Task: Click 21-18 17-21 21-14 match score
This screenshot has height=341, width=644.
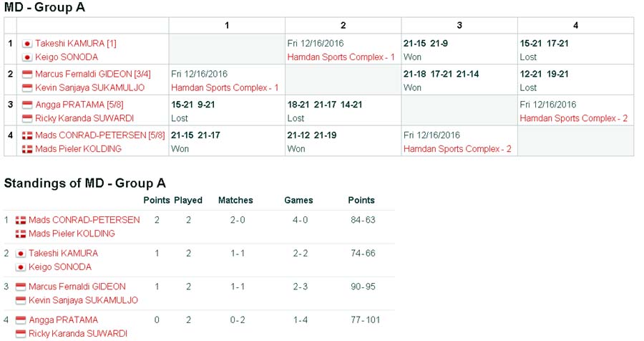Action: 441,75
